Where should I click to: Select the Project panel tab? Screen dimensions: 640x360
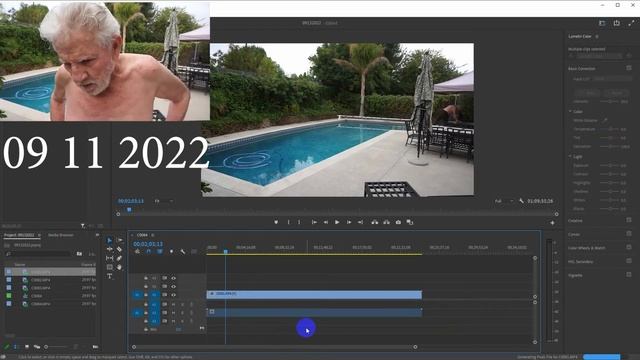(19, 235)
